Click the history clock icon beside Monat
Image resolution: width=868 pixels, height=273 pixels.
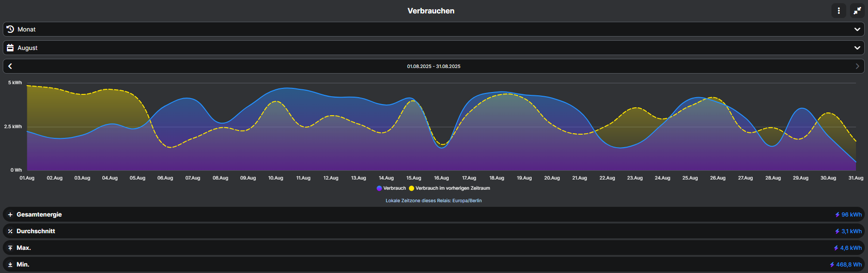pyautogui.click(x=10, y=29)
